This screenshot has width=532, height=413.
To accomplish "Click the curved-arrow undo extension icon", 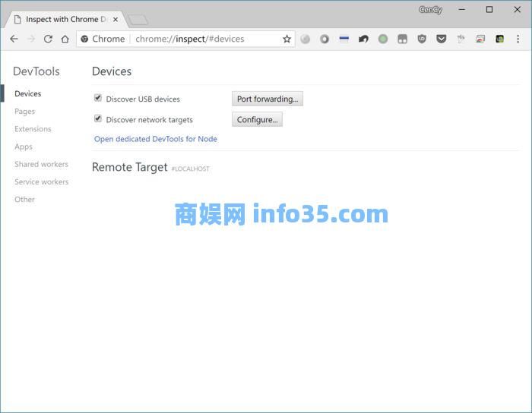I will (363, 39).
